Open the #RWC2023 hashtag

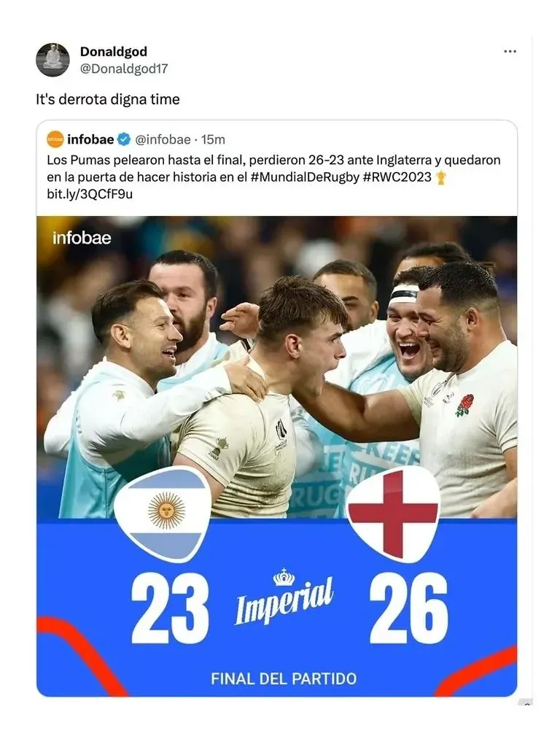click(x=397, y=177)
